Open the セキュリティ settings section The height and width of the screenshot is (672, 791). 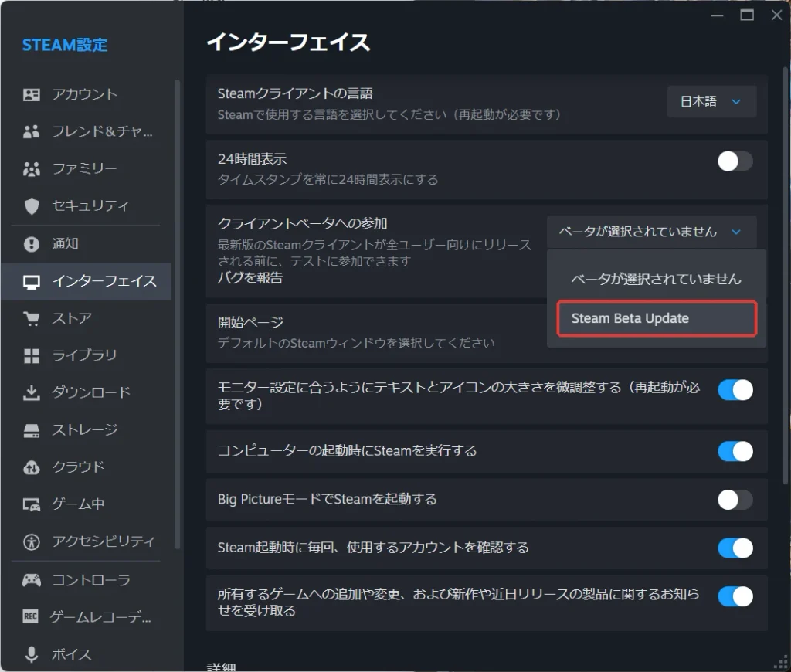coord(87,205)
